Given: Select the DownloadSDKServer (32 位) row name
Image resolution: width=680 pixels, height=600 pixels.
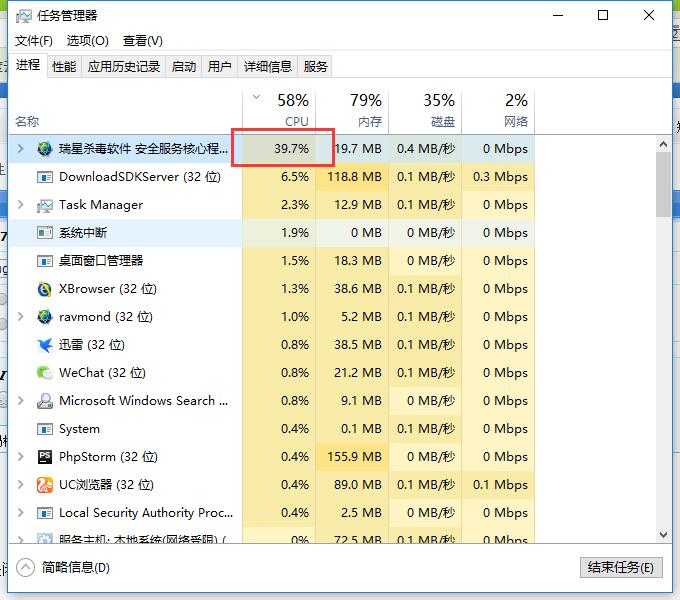Looking at the screenshot, I should pos(140,177).
